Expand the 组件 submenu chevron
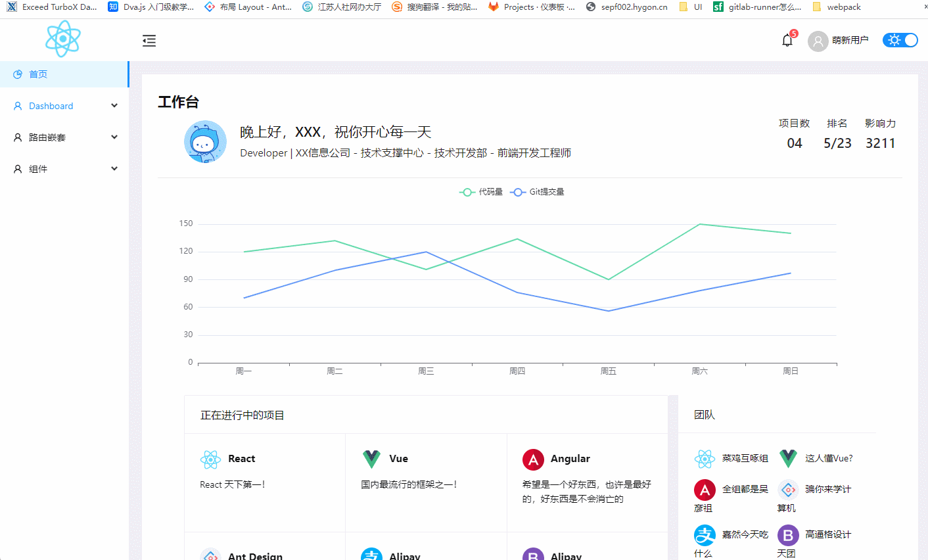The width and height of the screenshot is (928, 560). click(114, 169)
